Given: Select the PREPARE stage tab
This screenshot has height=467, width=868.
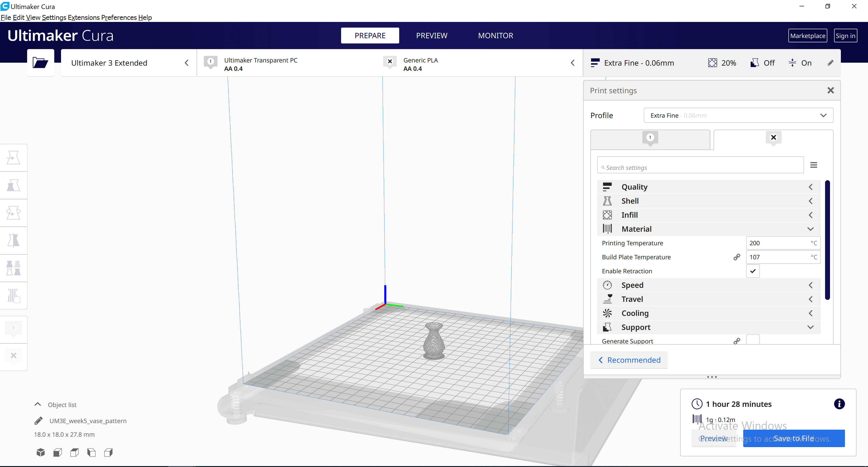Looking at the screenshot, I should [370, 35].
